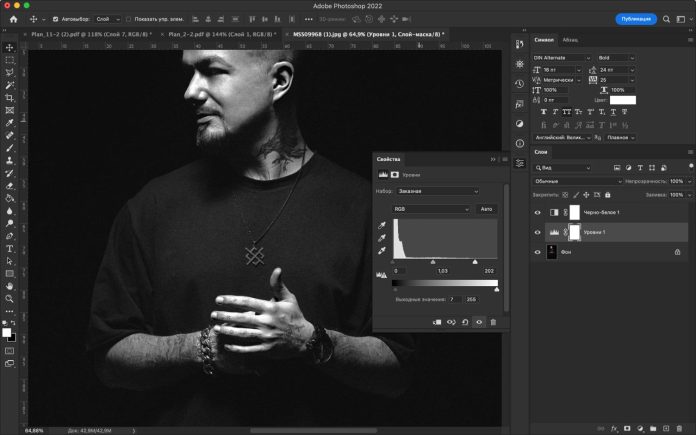The image size is (696, 435).
Task: Click the reset adjustment icon in Properties
Action: click(x=465, y=322)
